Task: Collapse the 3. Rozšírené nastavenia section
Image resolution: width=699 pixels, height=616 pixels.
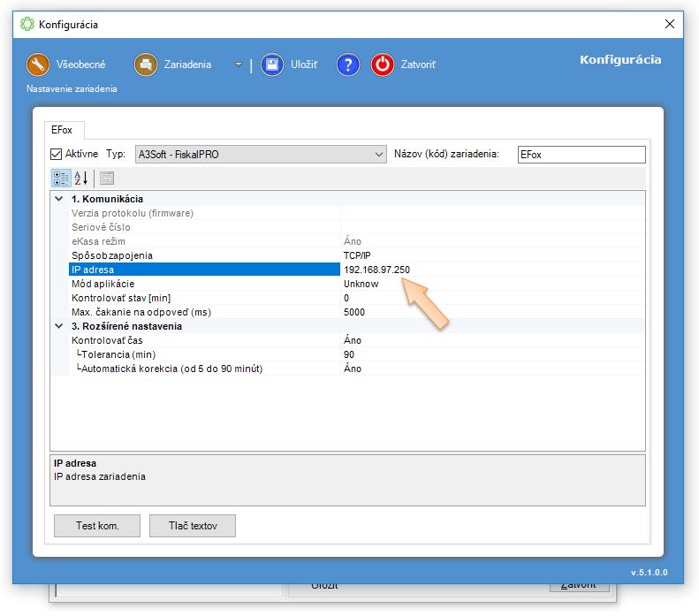Action: tap(58, 326)
